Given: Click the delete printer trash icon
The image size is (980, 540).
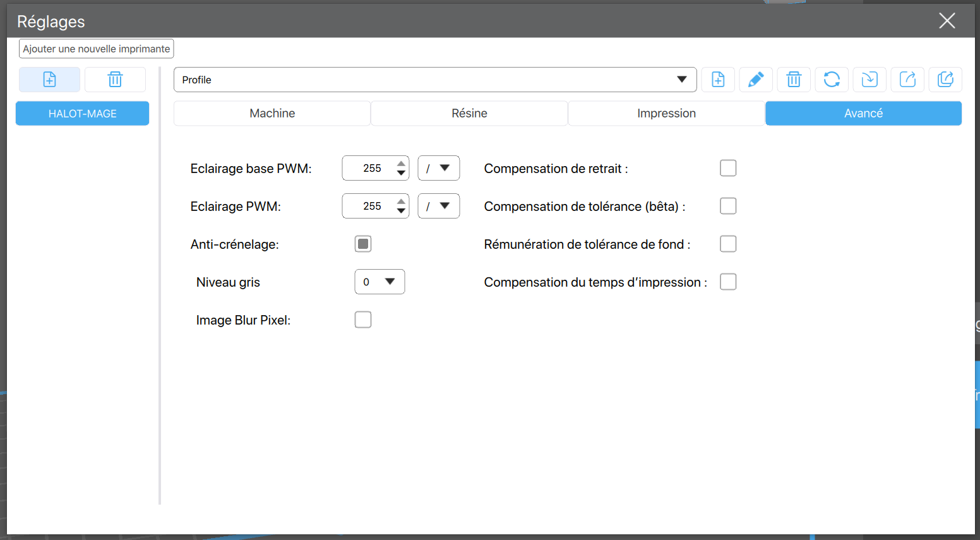Looking at the screenshot, I should 115,80.
